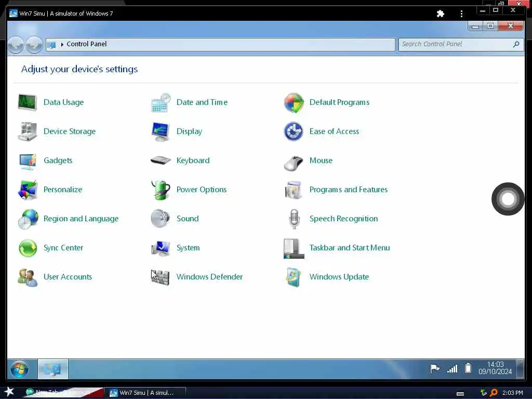Click the Programs and Features icon
The image size is (532, 399).
[293, 190]
